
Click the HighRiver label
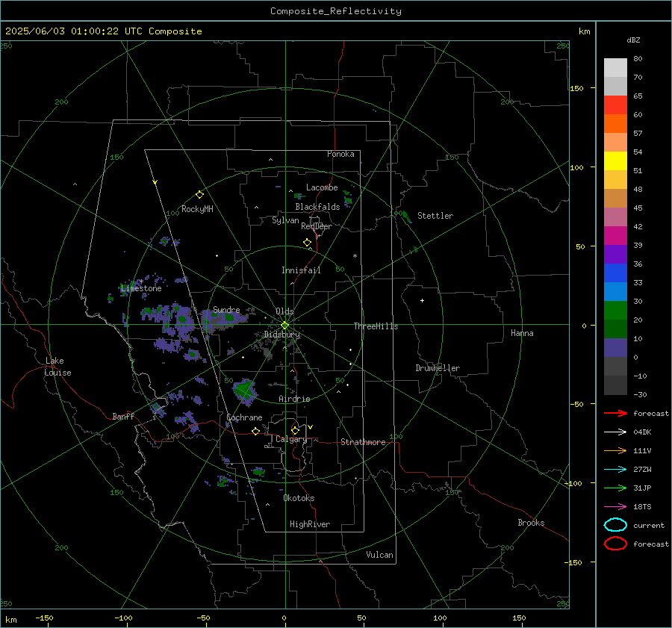(310, 524)
